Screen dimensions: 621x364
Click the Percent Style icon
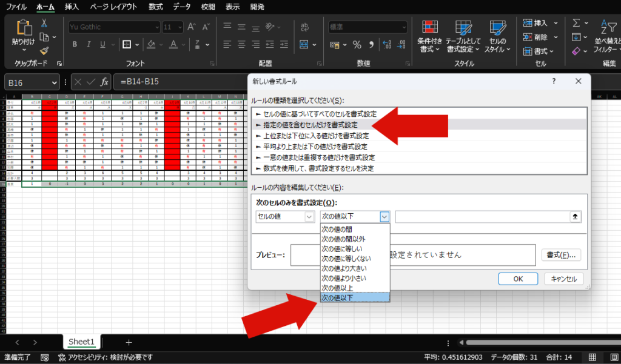click(x=357, y=45)
